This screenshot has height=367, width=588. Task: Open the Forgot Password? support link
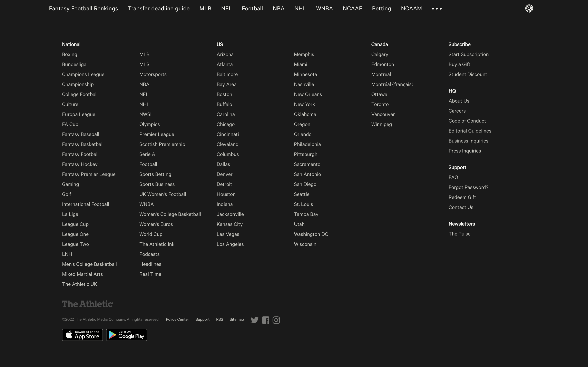pyautogui.click(x=468, y=187)
